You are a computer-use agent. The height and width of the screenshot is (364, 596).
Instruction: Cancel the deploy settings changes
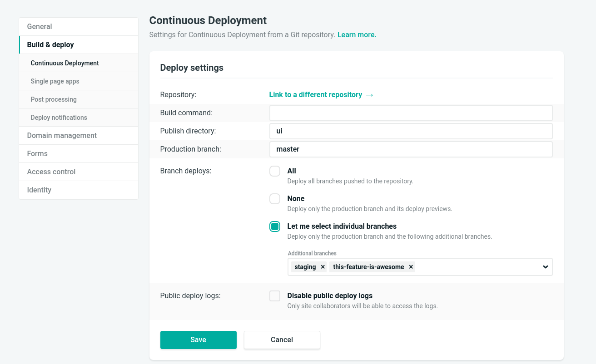282,339
